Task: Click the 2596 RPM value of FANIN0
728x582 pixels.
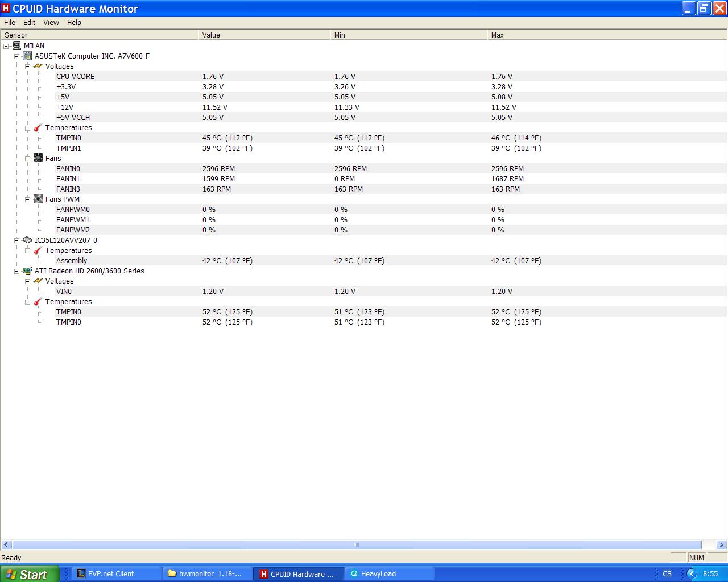Action: click(218, 168)
